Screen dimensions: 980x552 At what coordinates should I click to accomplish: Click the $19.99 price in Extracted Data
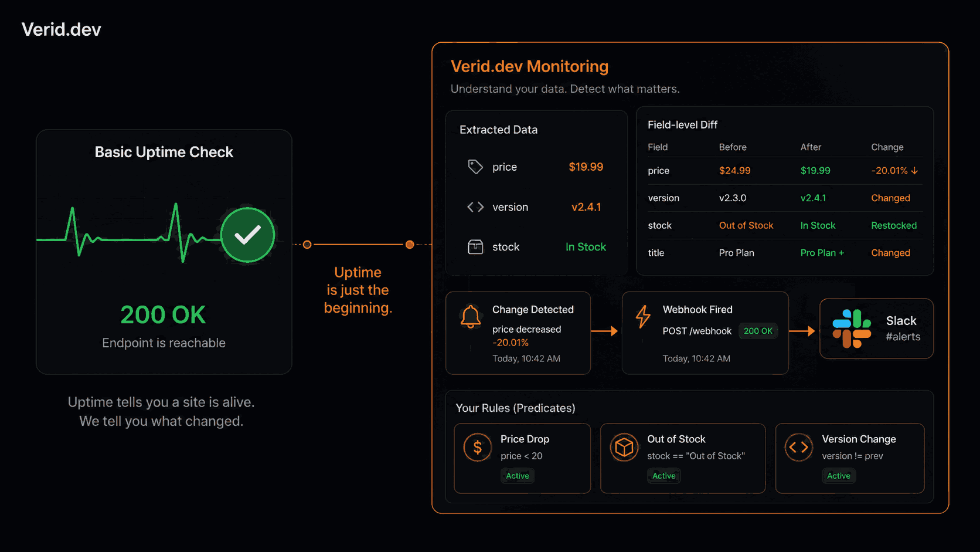pyautogui.click(x=586, y=167)
